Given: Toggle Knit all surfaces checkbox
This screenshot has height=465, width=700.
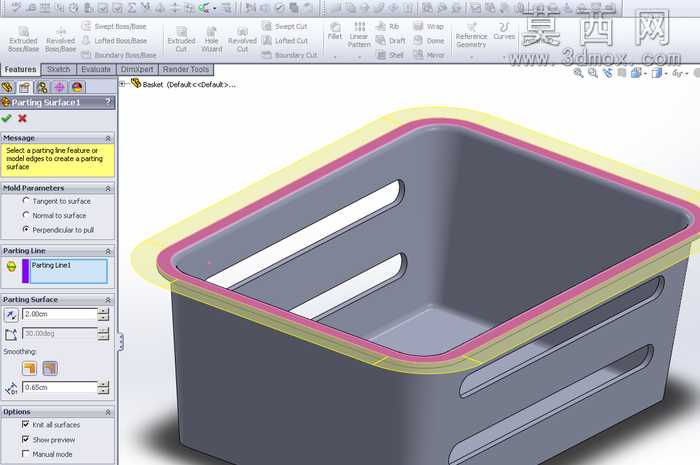Looking at the screenshot, I should [x=25, y=424].
